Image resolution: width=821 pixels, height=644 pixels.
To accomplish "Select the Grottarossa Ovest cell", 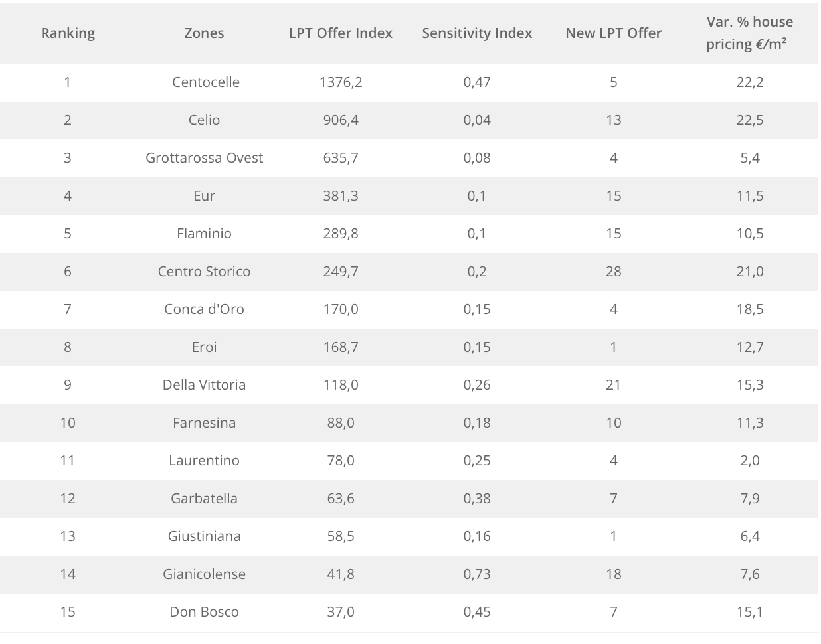I will (x=204, y=158).
